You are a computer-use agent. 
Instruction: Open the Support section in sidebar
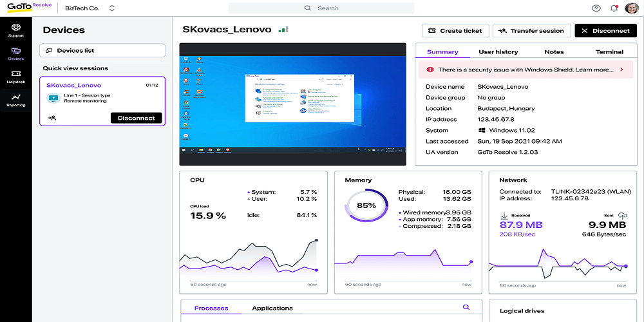(15, 30)
